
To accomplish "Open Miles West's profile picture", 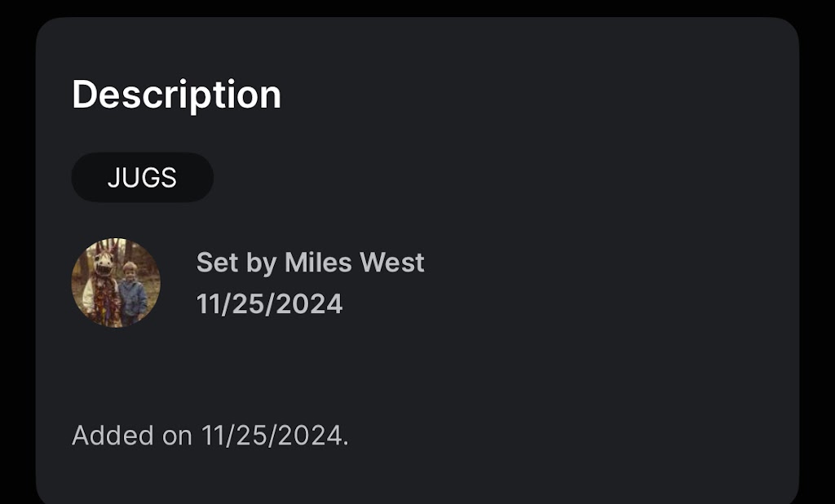I will [x=116, y=283].
